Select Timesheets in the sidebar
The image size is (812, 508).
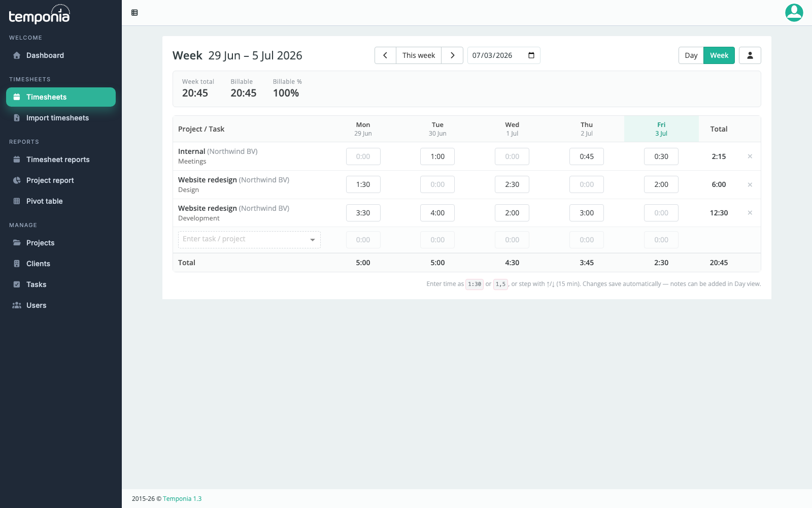(61, 97)
